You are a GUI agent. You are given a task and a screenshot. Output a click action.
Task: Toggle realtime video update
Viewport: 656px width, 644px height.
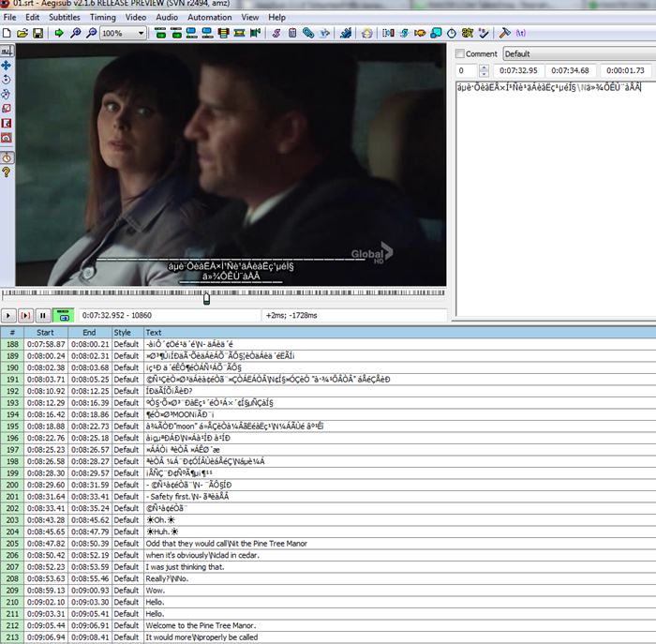tap(7, 157)
